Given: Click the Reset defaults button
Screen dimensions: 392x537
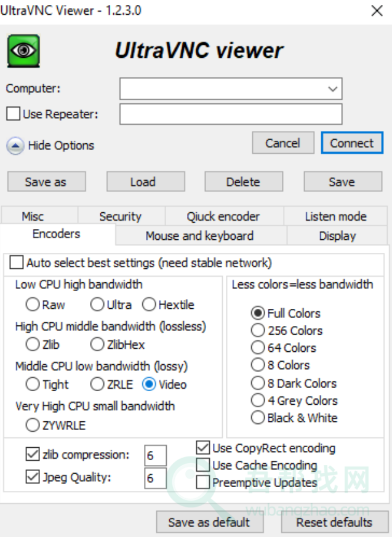Looking at the screenshot, I should click(x=334, y=522).
